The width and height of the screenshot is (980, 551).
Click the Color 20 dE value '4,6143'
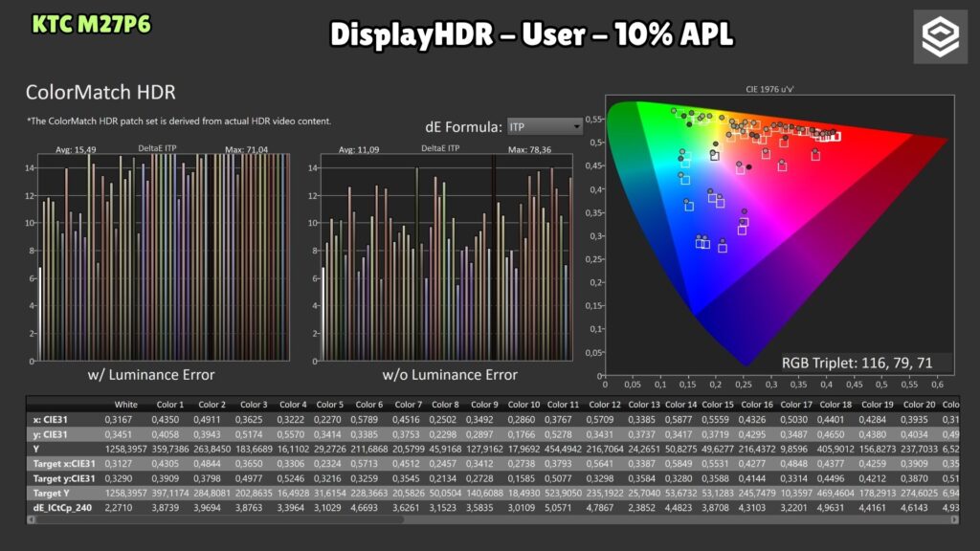914,508
